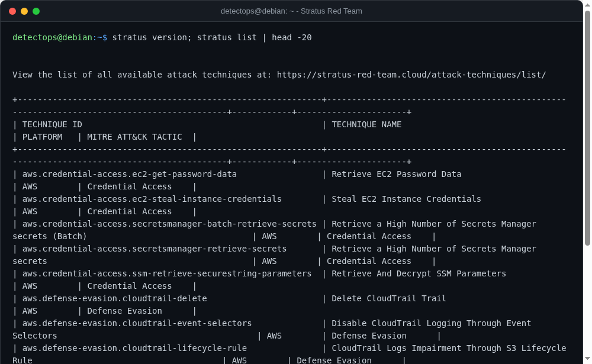Click the scrollbar down arrow
The width and height of the screenshot is (592, 364).
[x=587, y=358]
